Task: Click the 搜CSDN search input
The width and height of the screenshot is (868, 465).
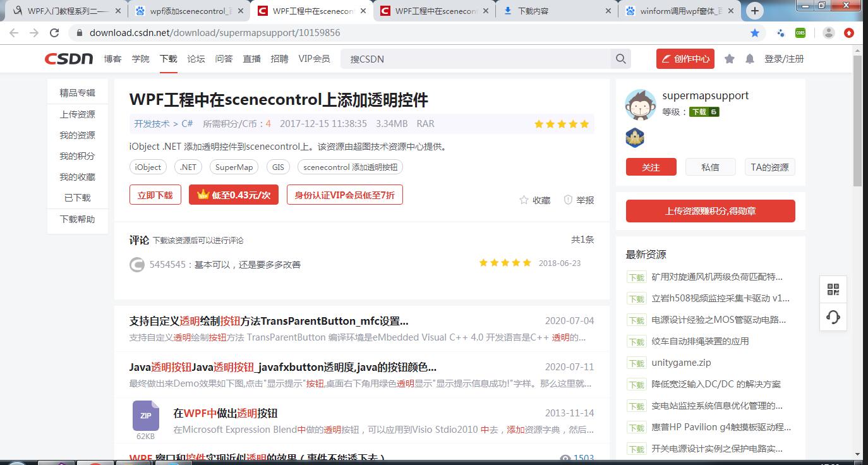Action: (x=477, y=59)
